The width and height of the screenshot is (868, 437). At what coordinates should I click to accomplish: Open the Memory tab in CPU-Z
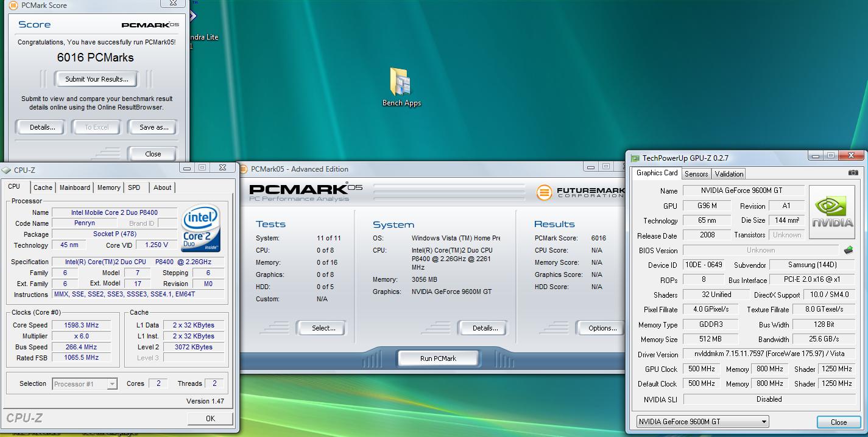point(108,187)
